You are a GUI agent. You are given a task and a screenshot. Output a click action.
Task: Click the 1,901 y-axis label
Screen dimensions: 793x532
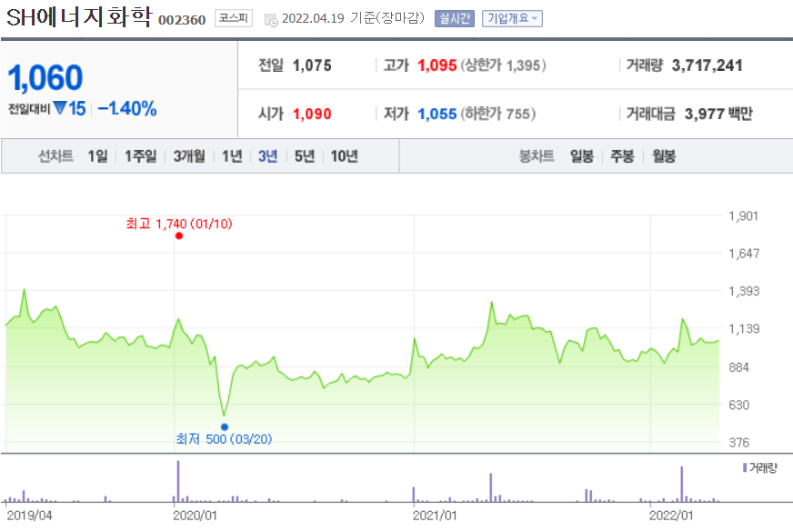coord(743,216)
